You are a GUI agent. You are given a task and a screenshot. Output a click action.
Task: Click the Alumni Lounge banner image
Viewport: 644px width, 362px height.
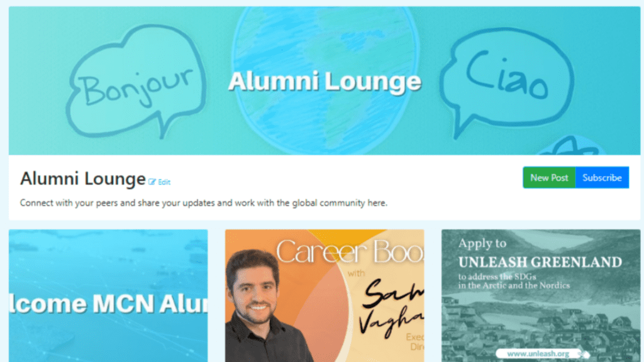coord(325,81)
